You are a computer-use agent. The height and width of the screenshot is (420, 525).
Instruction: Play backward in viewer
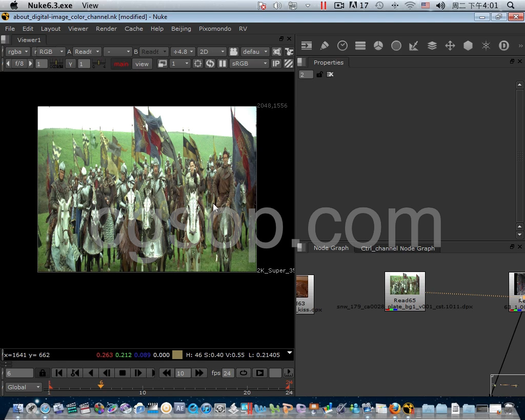91,373
